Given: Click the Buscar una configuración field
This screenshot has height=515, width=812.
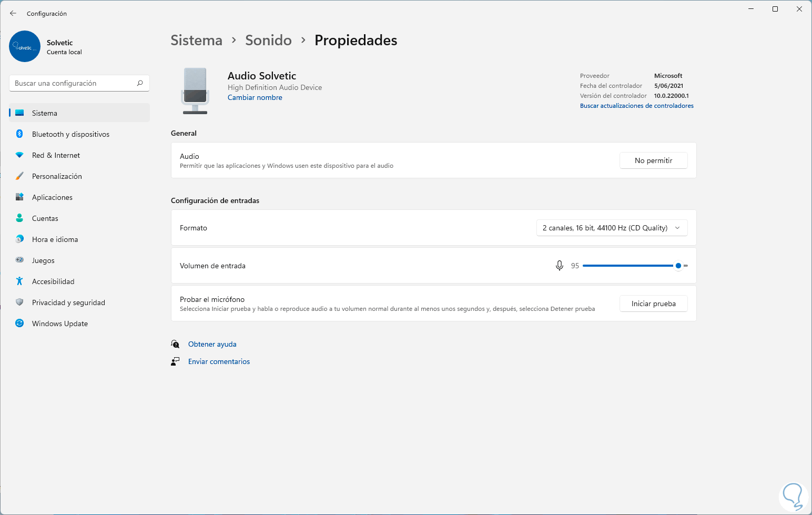Looking at the screenshot, I should (74, 83).
